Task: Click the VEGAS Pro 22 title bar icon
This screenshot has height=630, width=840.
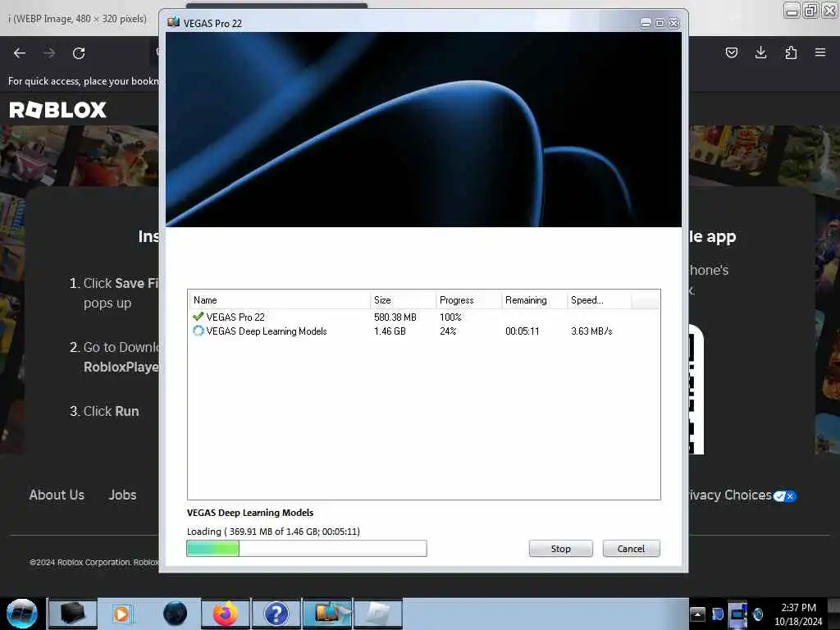Action: (x=173, y=22)
